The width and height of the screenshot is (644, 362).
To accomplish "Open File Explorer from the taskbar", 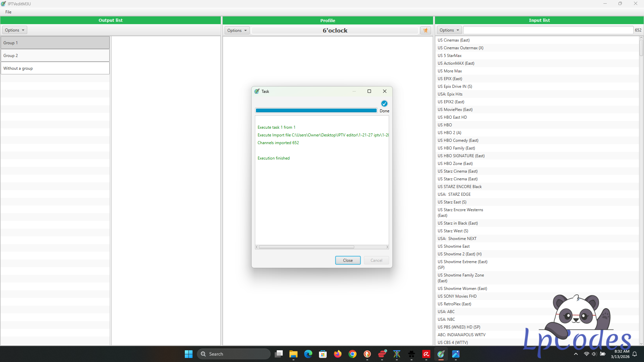I will [x=293, y=354].
